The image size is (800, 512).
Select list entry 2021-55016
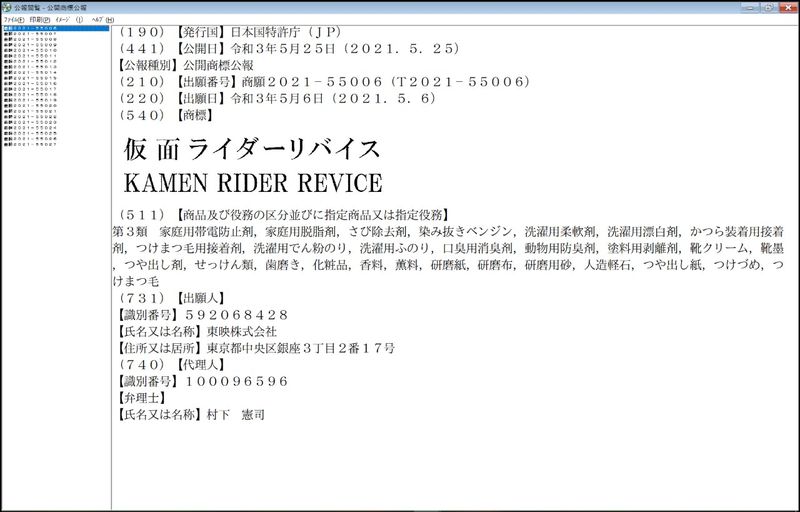[x=30, y=84]
